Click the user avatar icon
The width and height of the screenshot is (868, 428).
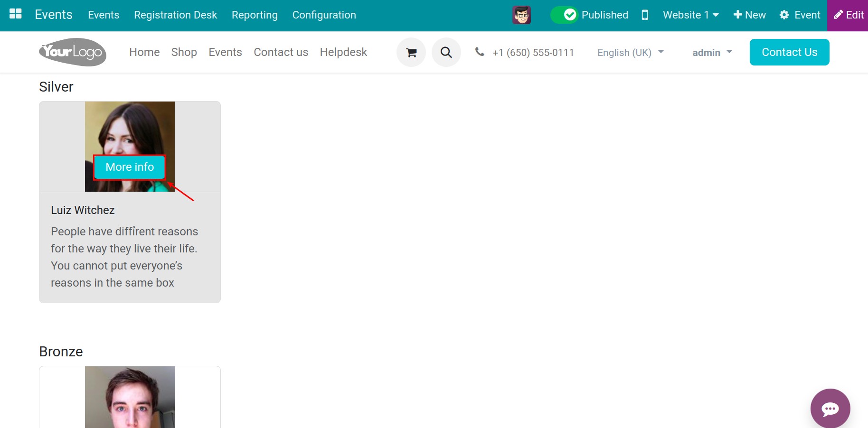521,15
